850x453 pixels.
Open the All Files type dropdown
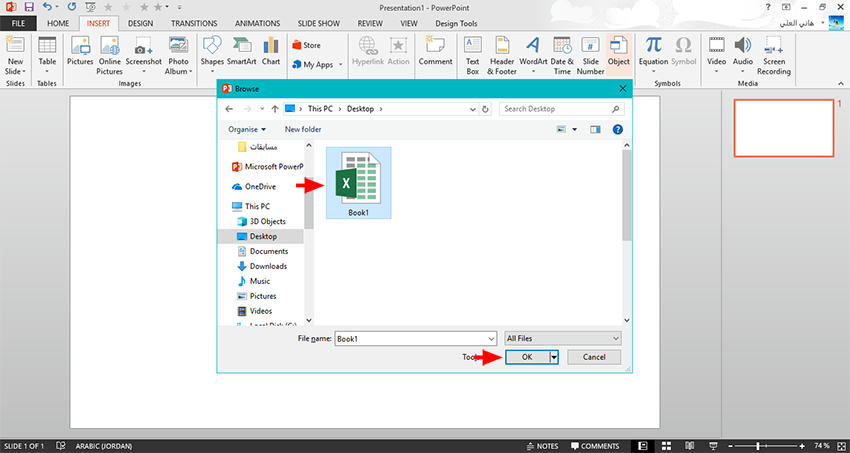point(563,338)
